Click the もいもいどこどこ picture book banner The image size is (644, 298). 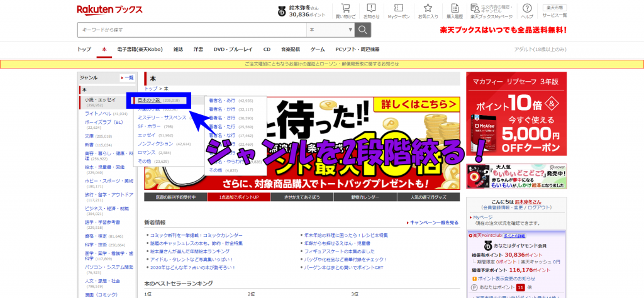[516, 177]
